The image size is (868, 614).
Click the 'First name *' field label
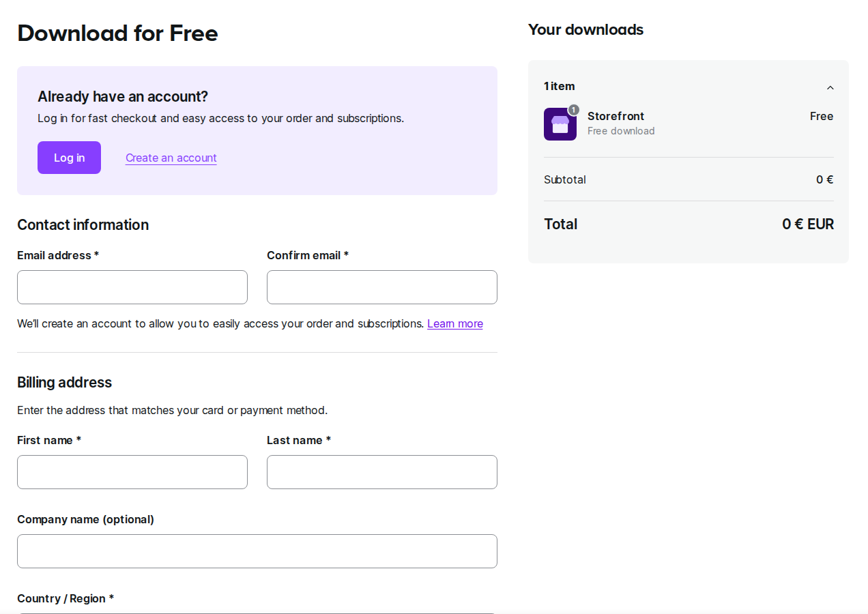[x=49, y=440]
